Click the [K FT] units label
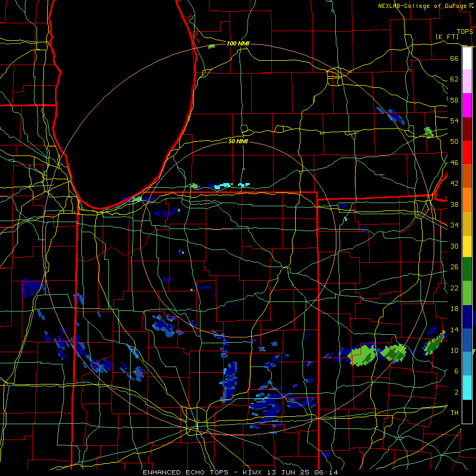Screen dimensions: 476x476 pos(447,37)
